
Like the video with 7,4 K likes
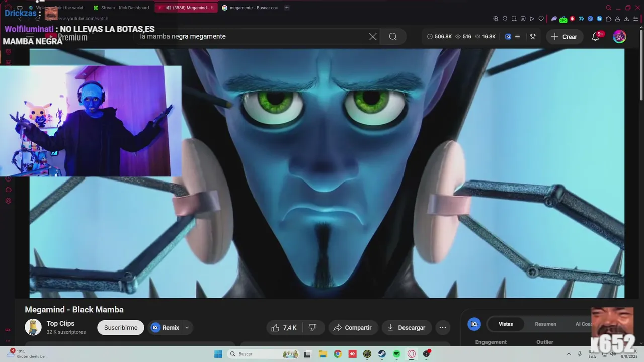click(x=284, y=328)
